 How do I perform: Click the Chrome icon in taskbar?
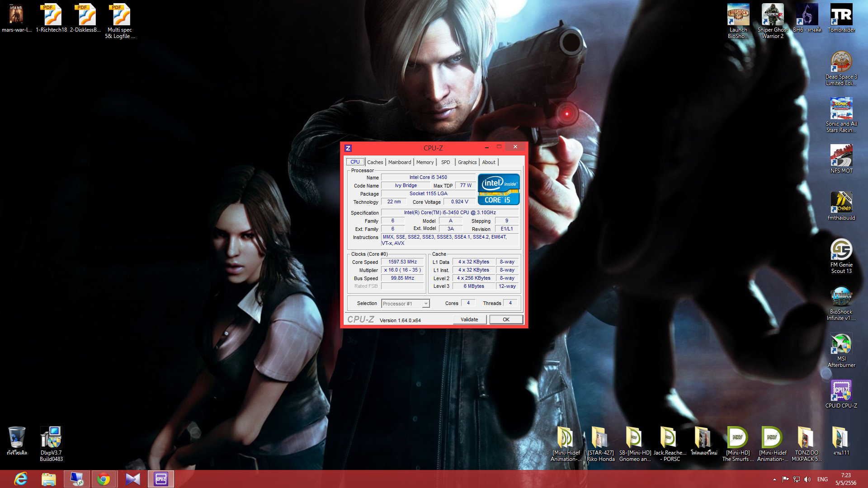104,479
